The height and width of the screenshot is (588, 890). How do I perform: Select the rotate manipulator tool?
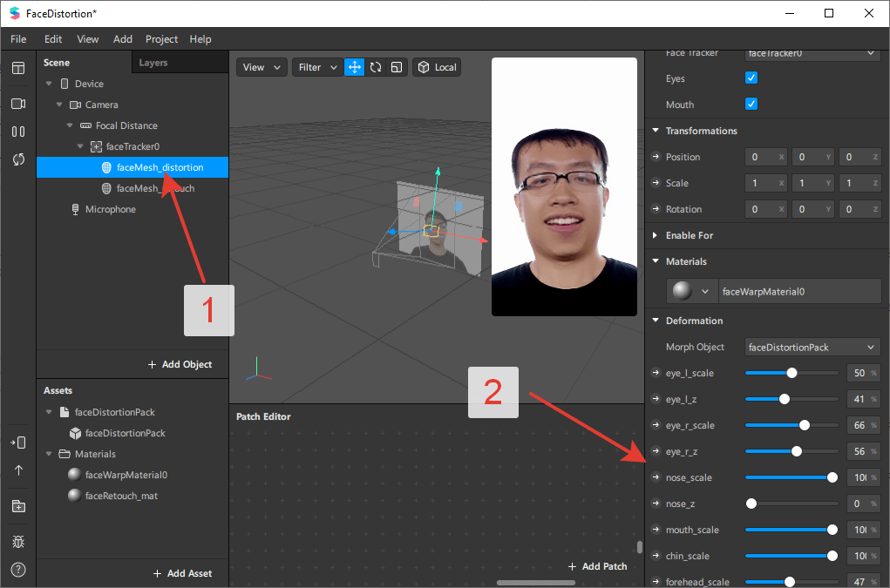point(376,67)
